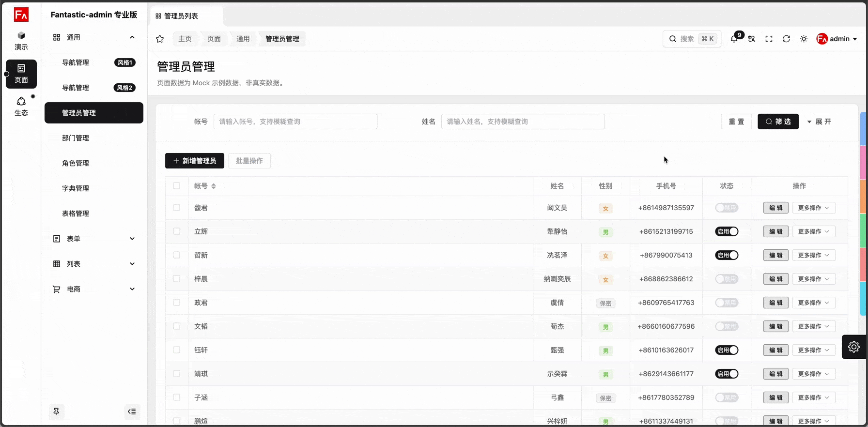Enter fullscreen using the fullscreen icon
Viewport: 868px width, 427px height.
(769, 39)
